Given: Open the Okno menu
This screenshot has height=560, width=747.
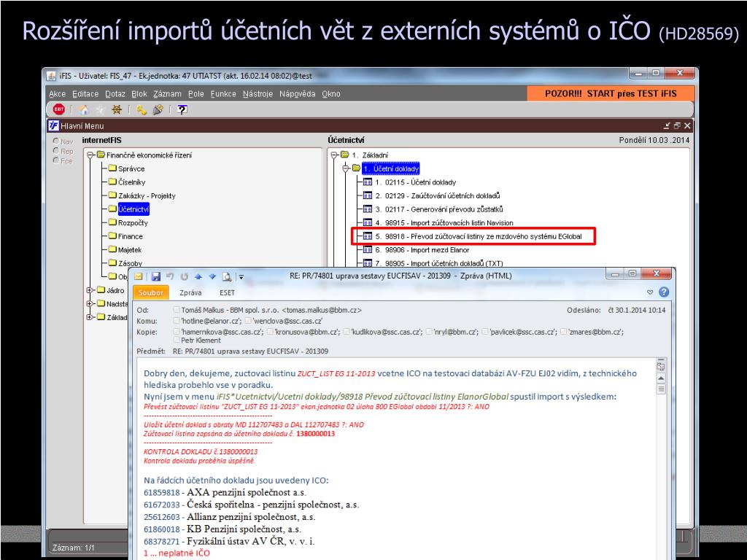Looking at the screenshot, I should point(331,94).
